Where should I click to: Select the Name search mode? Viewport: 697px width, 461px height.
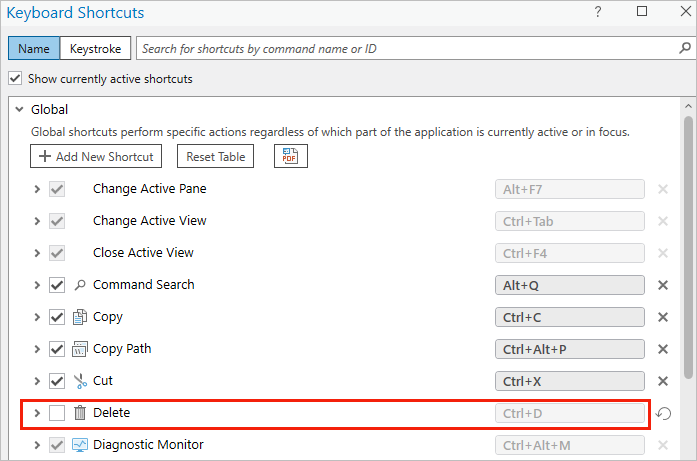34,48
